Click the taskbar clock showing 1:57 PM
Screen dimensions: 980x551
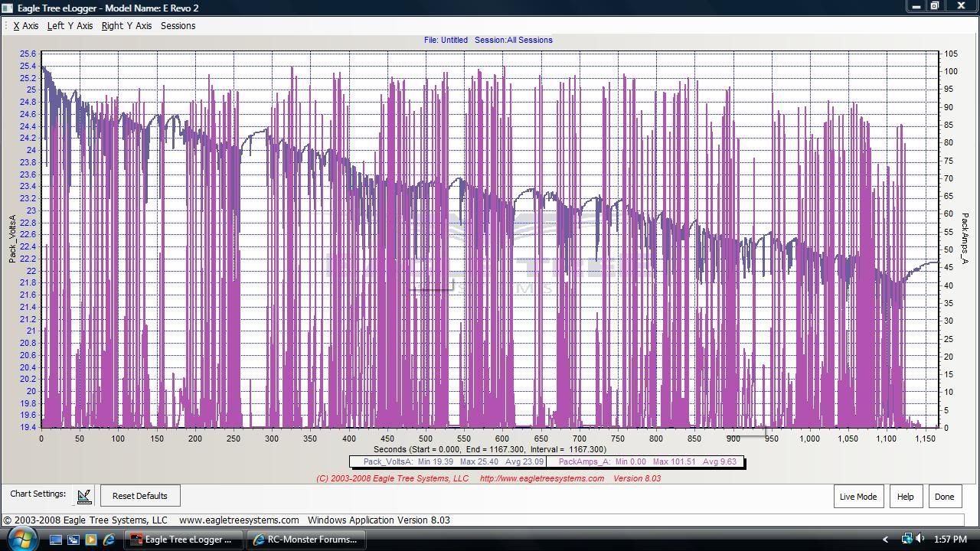tap(951, 540)
